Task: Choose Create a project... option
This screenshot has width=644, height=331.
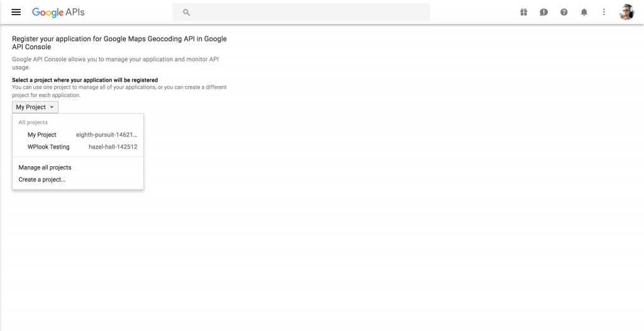Action: tap(42, 179)
